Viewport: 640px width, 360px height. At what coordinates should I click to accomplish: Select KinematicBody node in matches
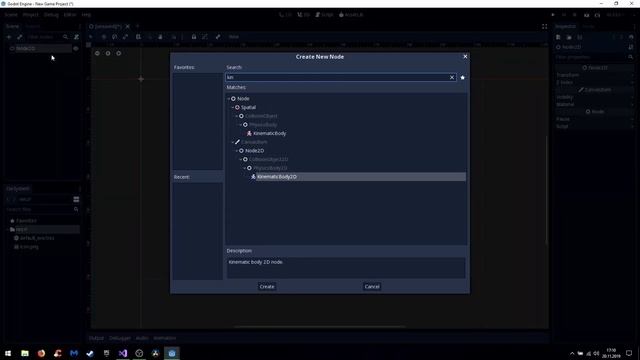tap(269, 133)
